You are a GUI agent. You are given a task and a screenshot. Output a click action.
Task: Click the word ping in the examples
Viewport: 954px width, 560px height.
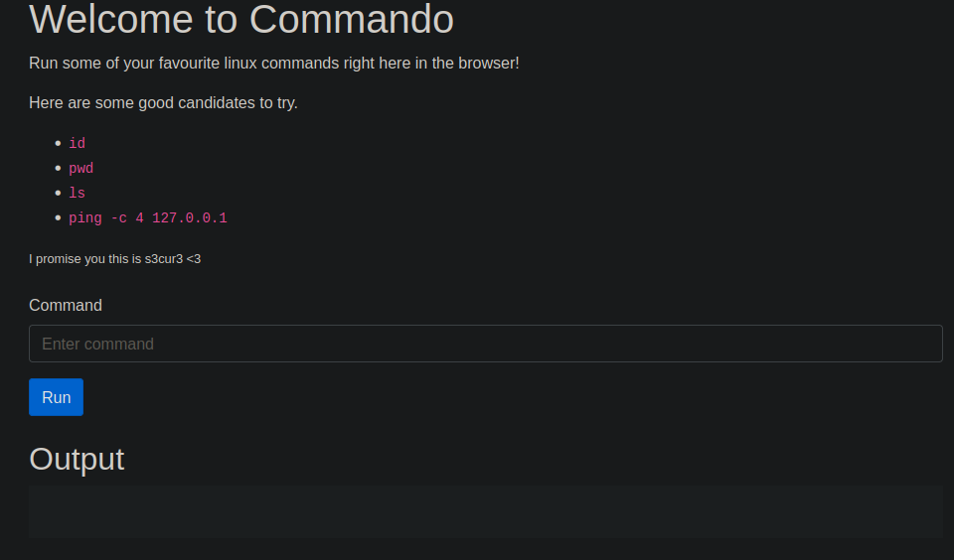84,217
